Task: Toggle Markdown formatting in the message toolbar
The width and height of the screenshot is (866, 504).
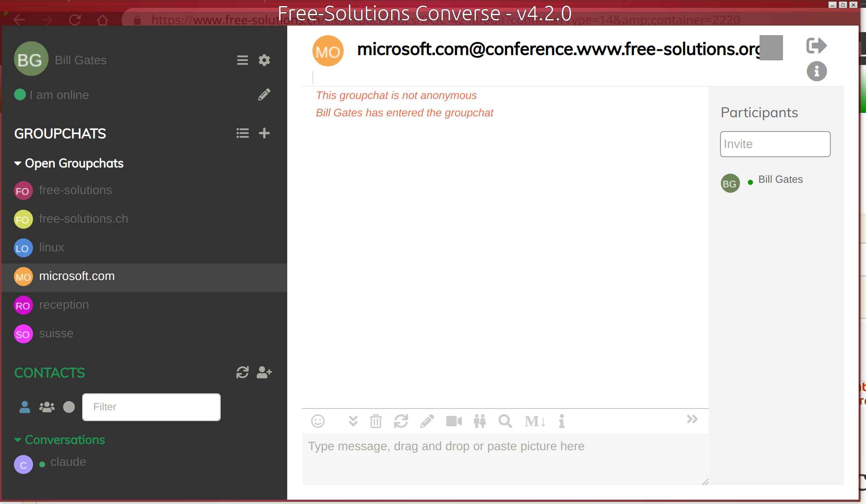Action: (x=534, y=421)
